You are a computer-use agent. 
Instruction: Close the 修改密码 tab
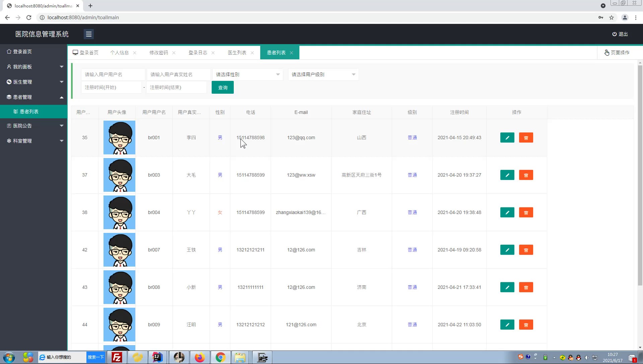tap(174, 53)
